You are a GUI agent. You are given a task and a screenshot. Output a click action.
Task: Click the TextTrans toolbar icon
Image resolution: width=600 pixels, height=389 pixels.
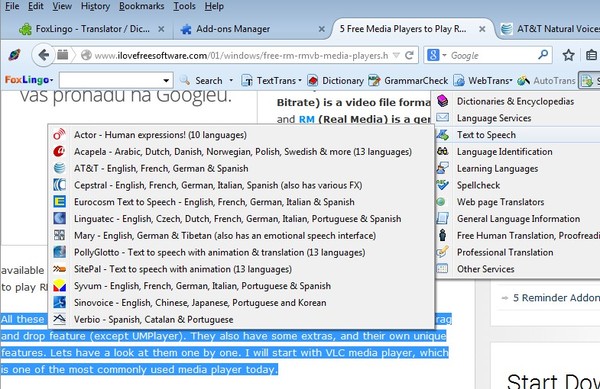(247, 81)
